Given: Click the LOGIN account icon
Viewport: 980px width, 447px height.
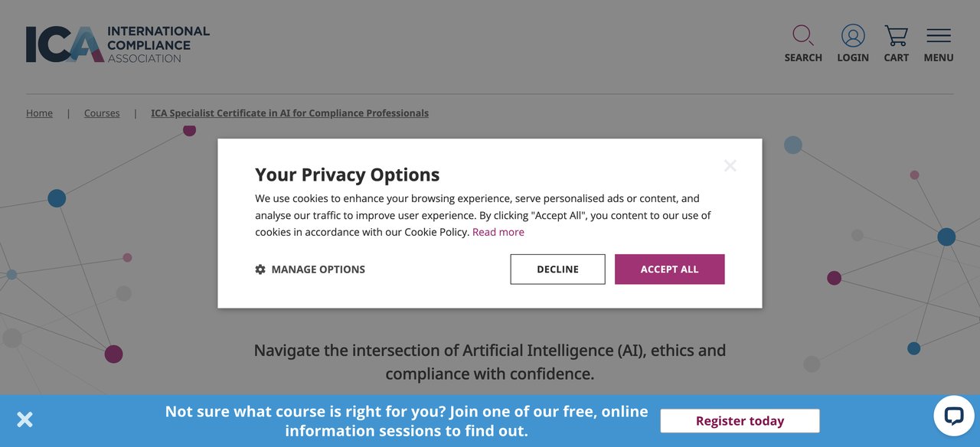Looking at the screenshot, I should point(852,34).
